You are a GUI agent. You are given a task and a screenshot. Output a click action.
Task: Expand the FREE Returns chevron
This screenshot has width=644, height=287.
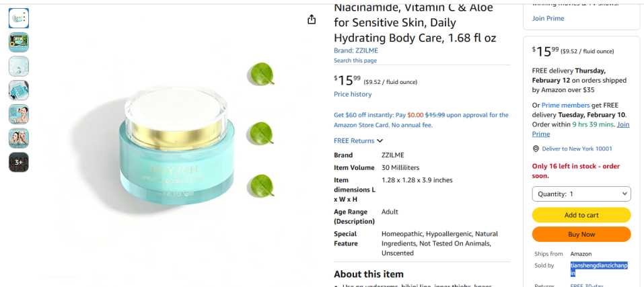point(380,140)
